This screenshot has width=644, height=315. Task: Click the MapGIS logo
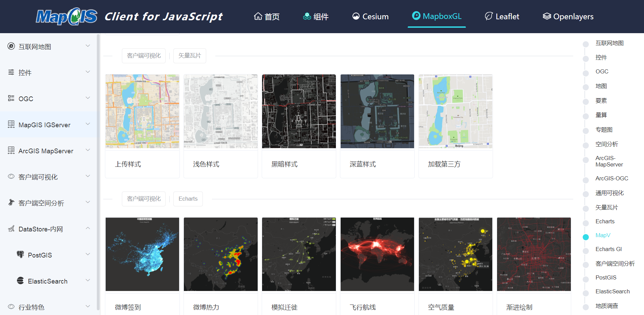coord(67,17)
